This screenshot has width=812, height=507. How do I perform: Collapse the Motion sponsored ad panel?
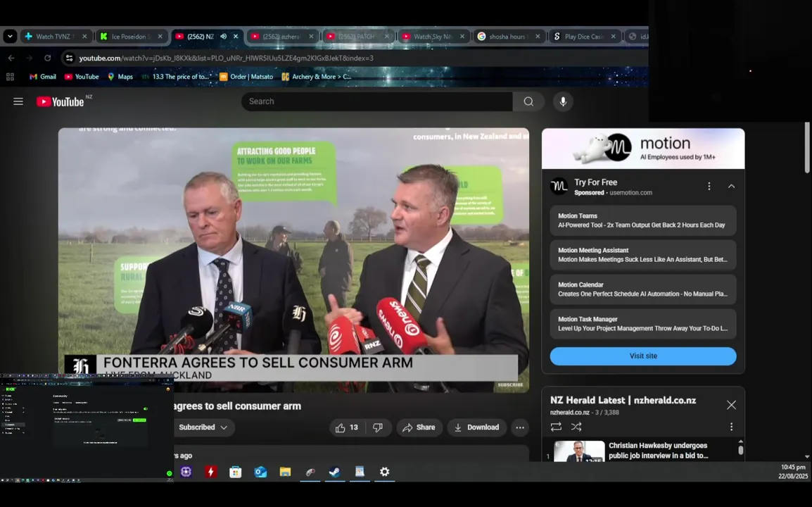[x=731, y=186]
